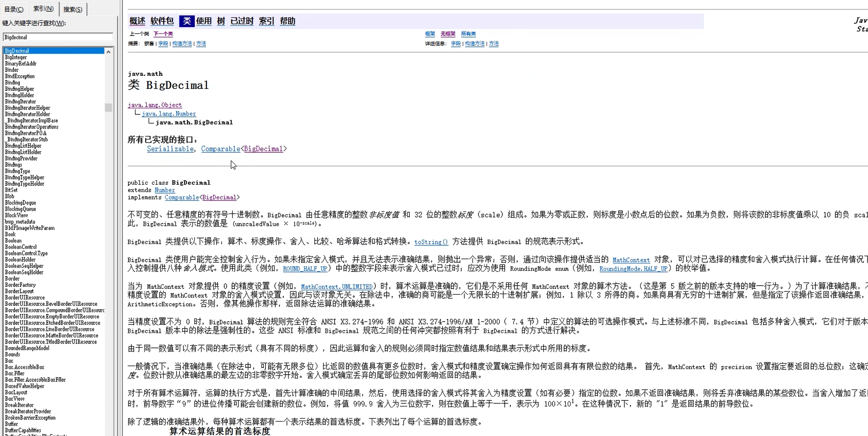Open the 帮助 page from top navigation
Viewport: 868px width, 436px height.
click(287, 21)
